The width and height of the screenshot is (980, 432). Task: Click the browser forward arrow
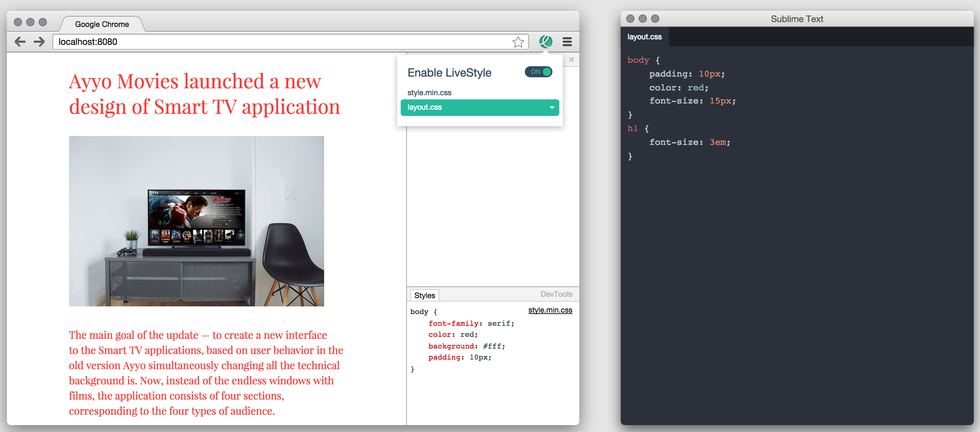coord(39,42)
